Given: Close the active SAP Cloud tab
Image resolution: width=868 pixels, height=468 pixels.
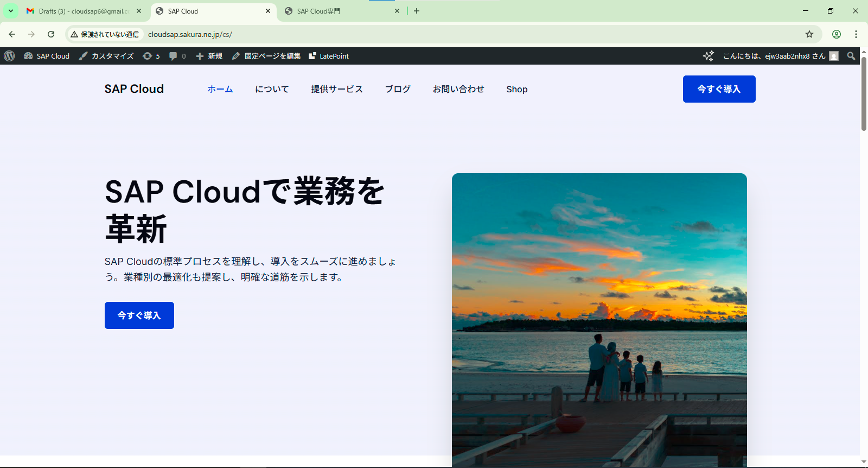Looking at the screenshot, I should [x=268, y=11].
